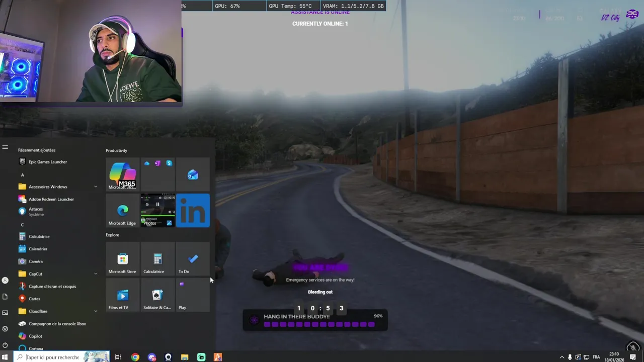Click the microphone tray icon
This screenshot has width=644, height=362.
pyautogui.click(x=570, y=357)
